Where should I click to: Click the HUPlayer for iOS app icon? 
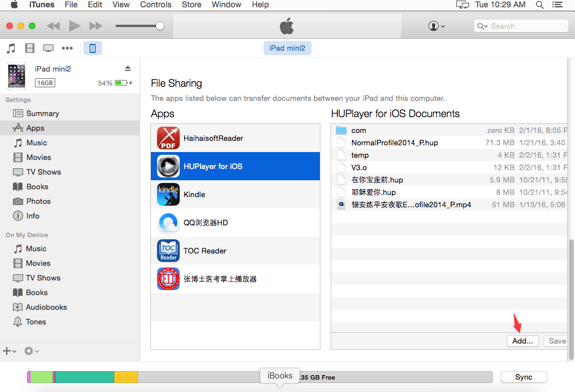coord(168,166)
